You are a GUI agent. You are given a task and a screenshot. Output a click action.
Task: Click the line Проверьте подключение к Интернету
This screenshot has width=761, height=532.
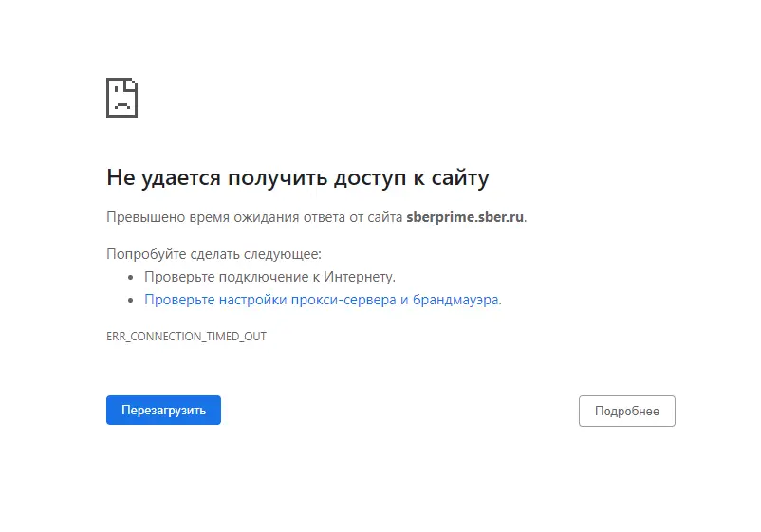pos(269,277)
